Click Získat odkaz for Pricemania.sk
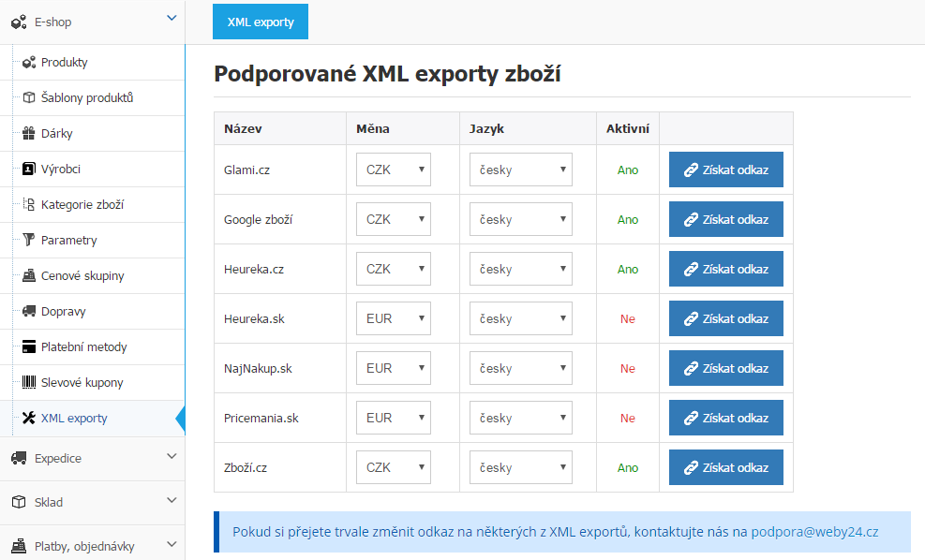The height and width of the screenshot is (560, 925). tap(726, 418)
